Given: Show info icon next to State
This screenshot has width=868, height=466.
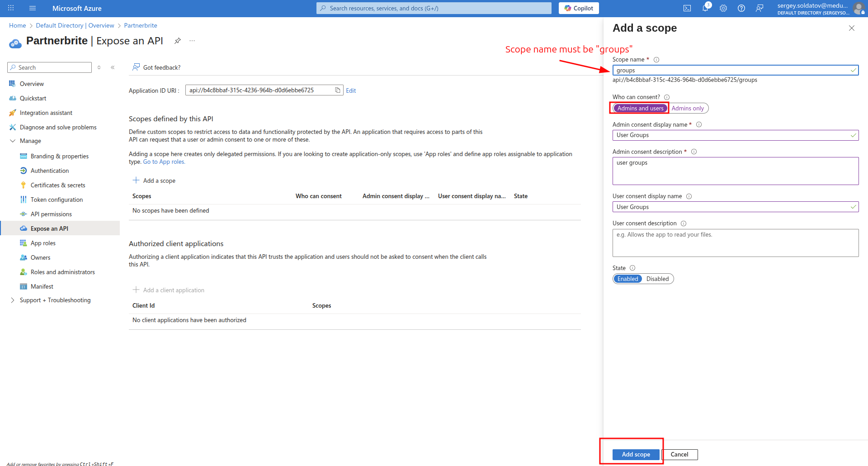Looking at the screenshot, I should tap(632, 268).
